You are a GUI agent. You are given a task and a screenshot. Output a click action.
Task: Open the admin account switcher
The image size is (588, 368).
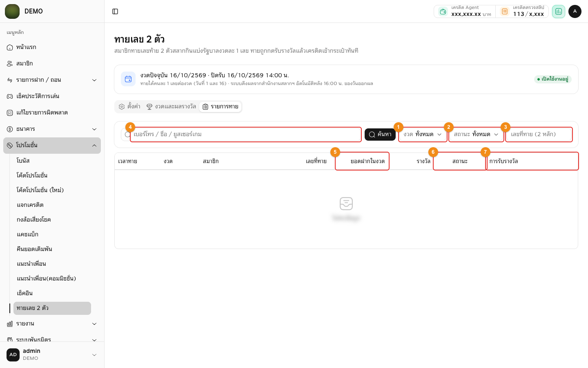click(52, 355)
